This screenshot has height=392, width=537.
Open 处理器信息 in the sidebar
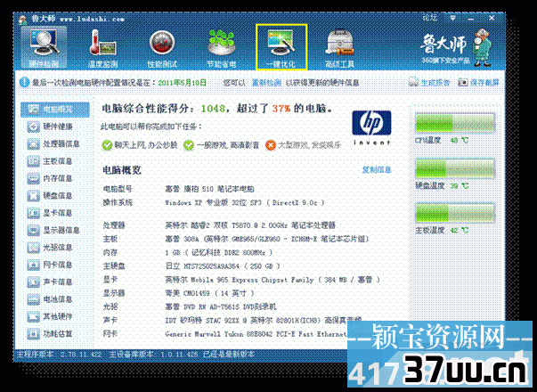53,144
